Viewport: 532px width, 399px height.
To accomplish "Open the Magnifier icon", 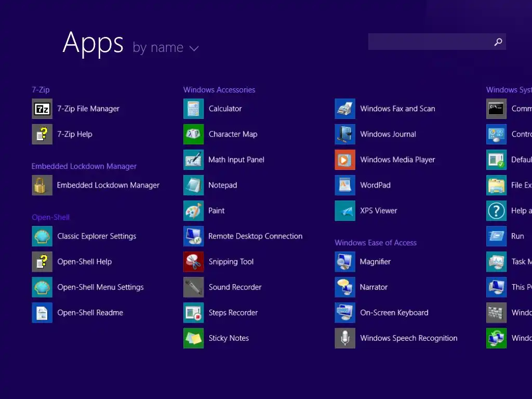I will pyautogui.click(x=345, y=262).
